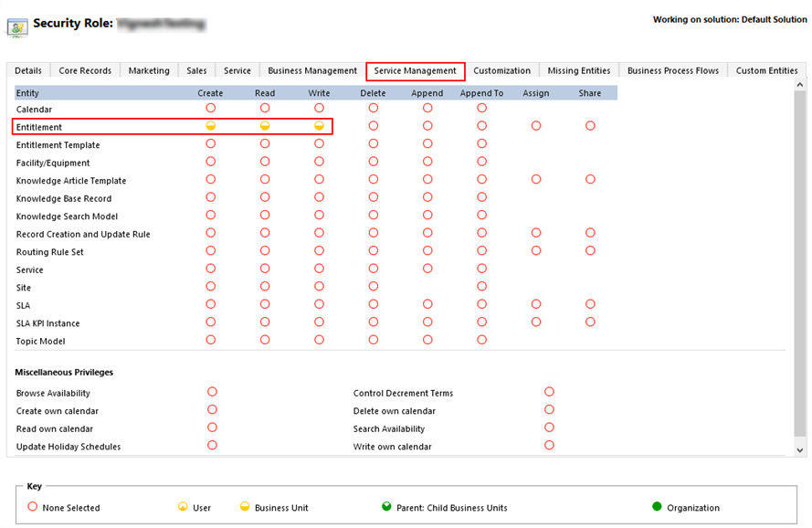Click the scrollbar down arrow
The width and height of the screenshot is (812, 528).
(x=802, y=450)
